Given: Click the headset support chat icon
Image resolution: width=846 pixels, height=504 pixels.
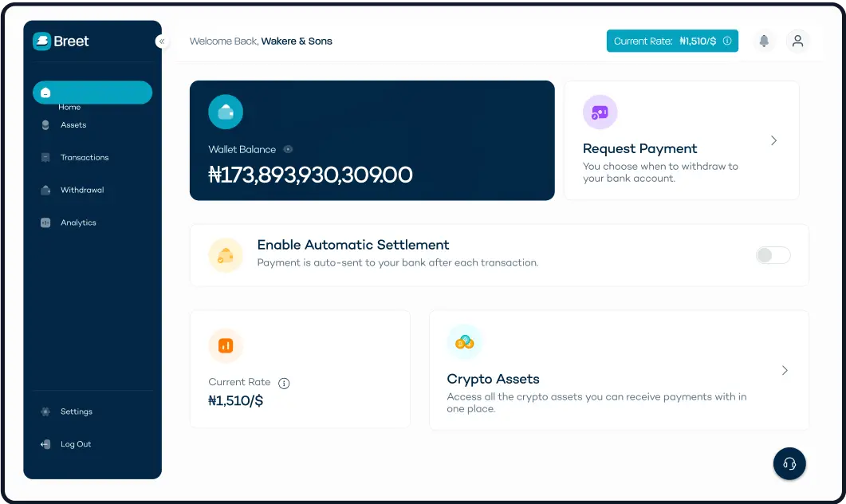Looking at the screenshot, I should pyautogui.click(x=789, y=463).
